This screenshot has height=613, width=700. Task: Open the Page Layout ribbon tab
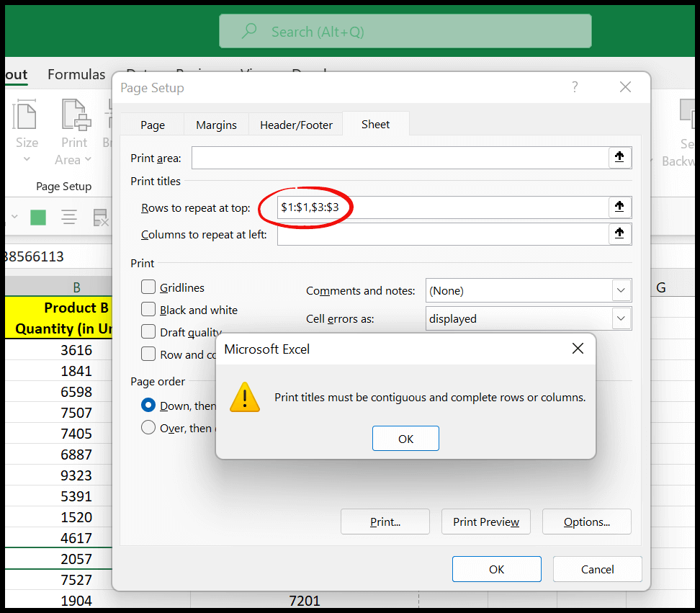pos(17,74)
